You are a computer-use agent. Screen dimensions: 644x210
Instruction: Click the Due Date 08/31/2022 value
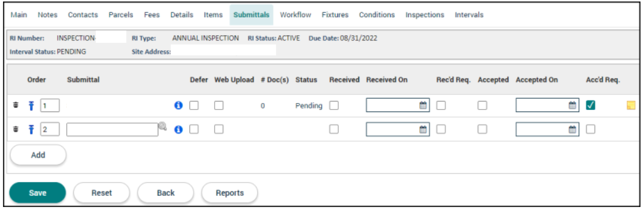tap(359, 38)
